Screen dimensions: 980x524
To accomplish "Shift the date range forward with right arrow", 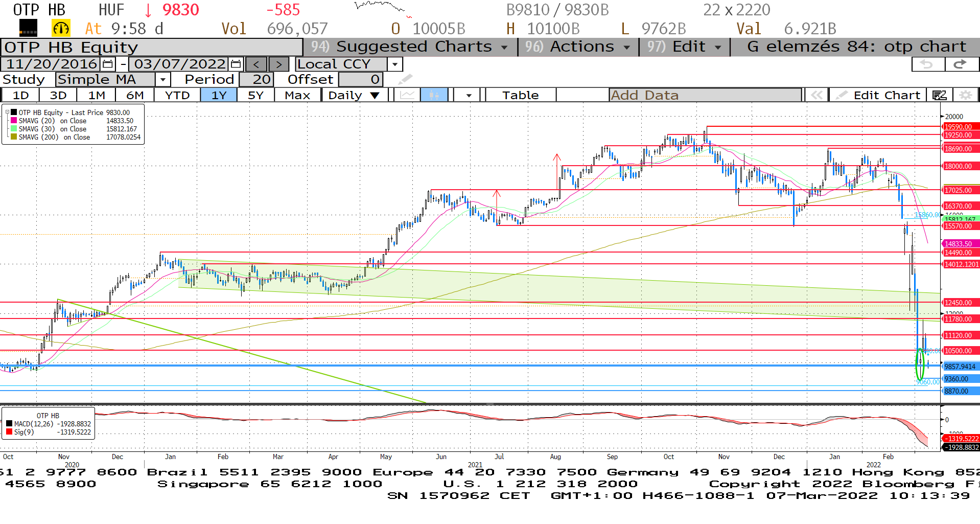I will 278,64.
